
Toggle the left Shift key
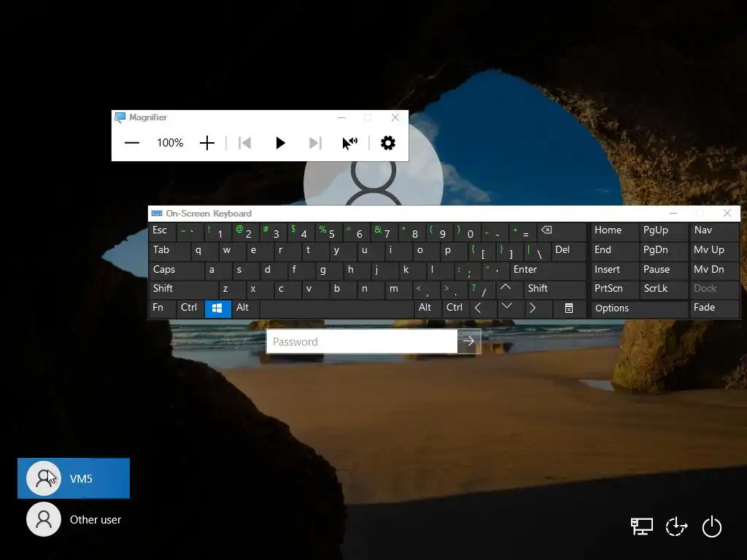(183, 289)
